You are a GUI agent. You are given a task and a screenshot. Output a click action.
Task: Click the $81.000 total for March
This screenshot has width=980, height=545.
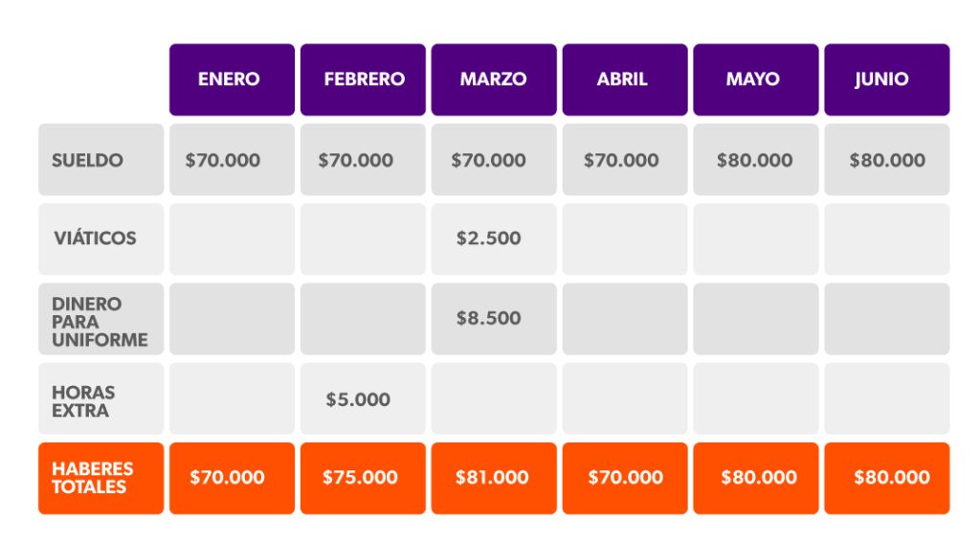494,479
